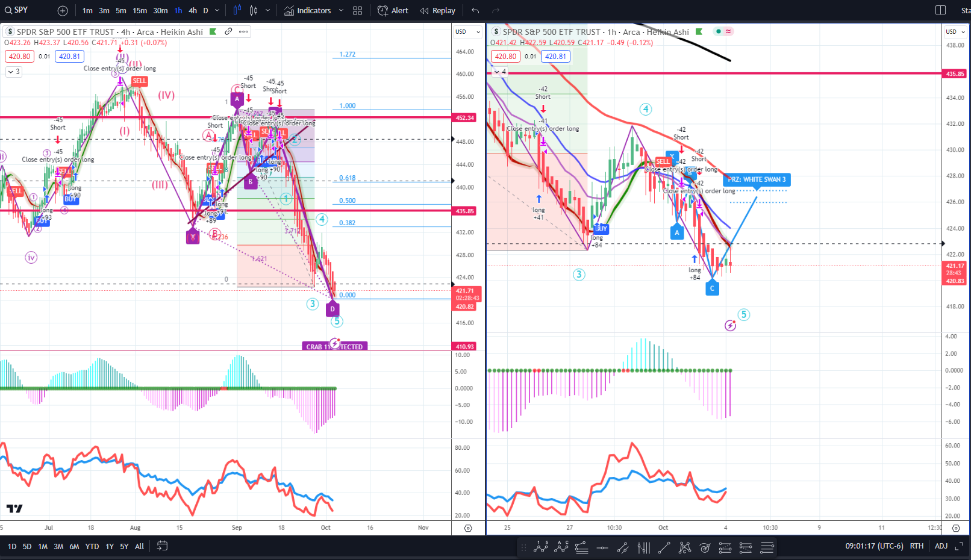Toggle RTH session mode
The height and width of the screenshot is (560, 971).
917,546
